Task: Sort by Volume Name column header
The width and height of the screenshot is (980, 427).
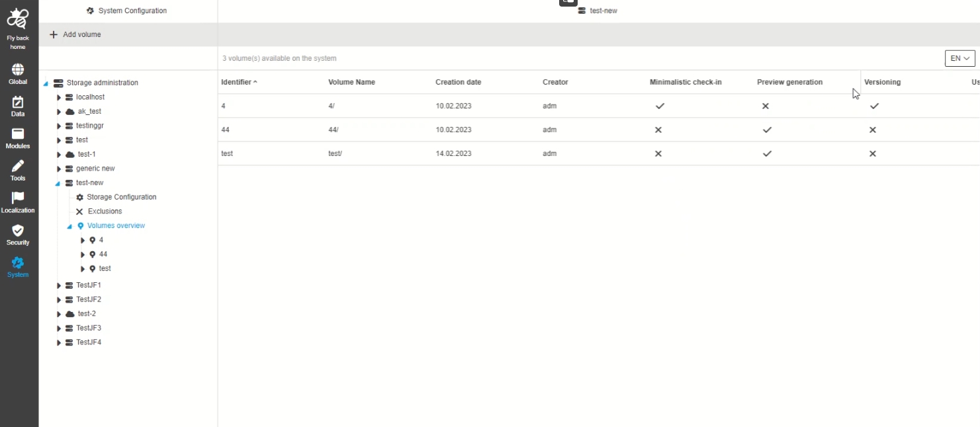Action: (x=351, y=82)
